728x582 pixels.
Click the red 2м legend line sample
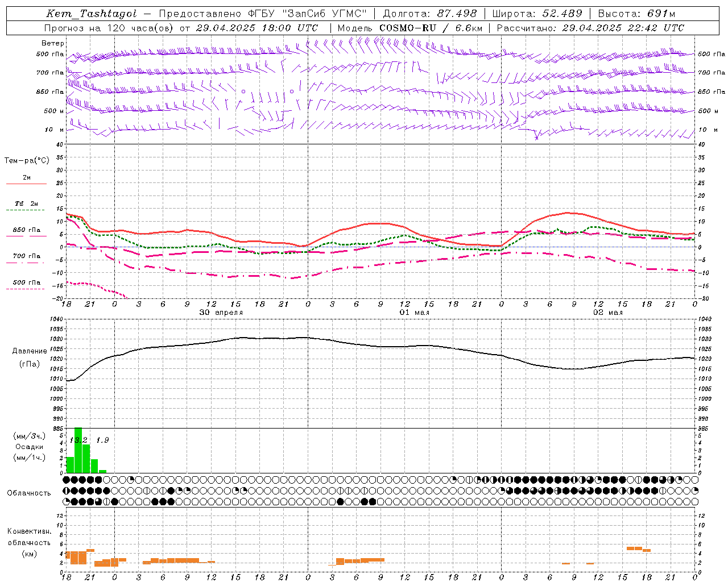(26, 184)
